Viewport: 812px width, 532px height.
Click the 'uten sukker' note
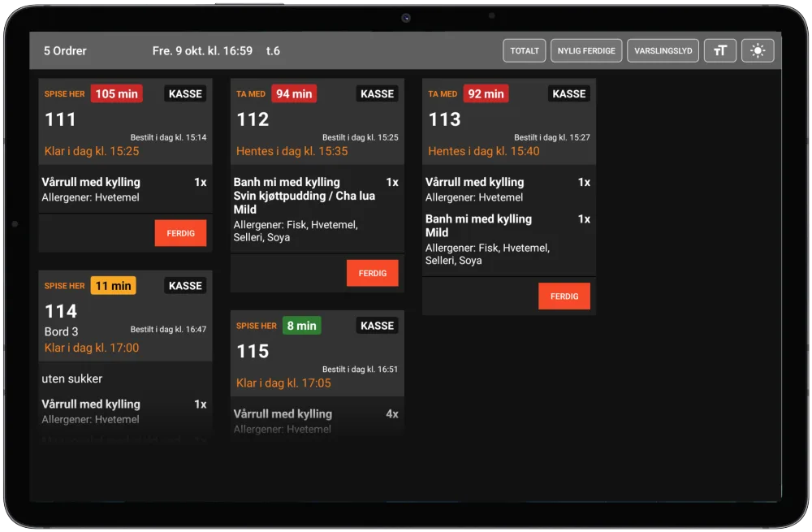pyautogui.click(x=72, y=378)
